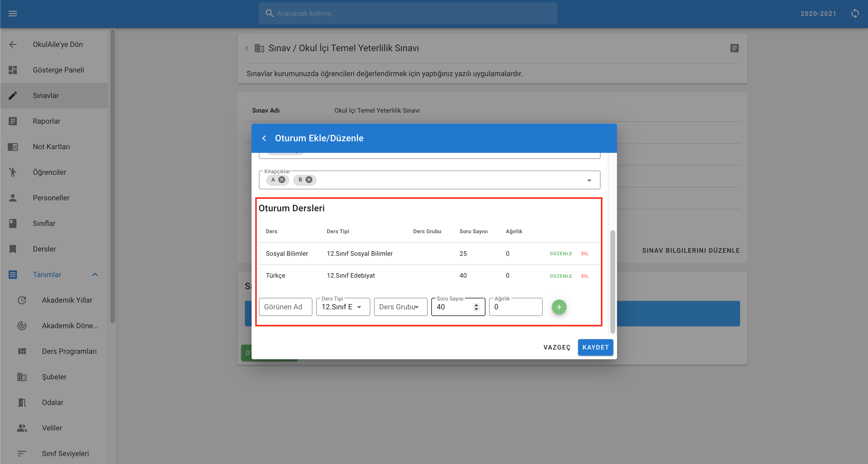Screen dimensions: 868x464
Task: Click the dialog vertical scrollbar
Action: point(612,282)
